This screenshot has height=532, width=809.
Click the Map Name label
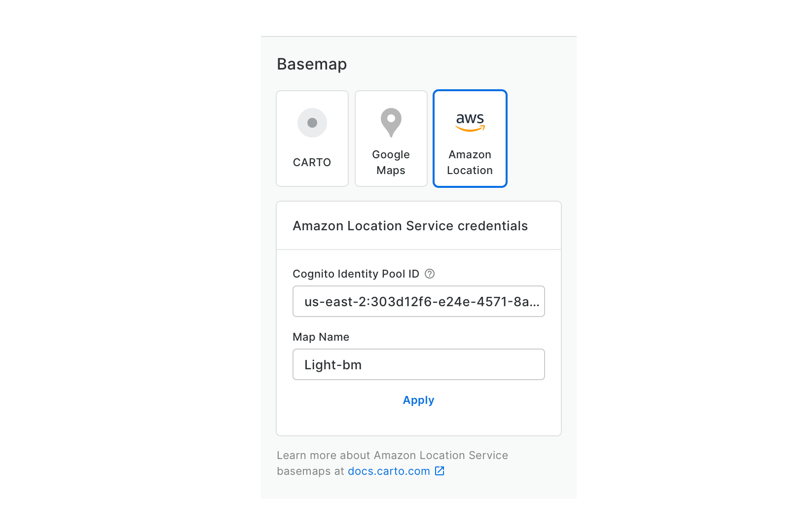pos(321,337)
